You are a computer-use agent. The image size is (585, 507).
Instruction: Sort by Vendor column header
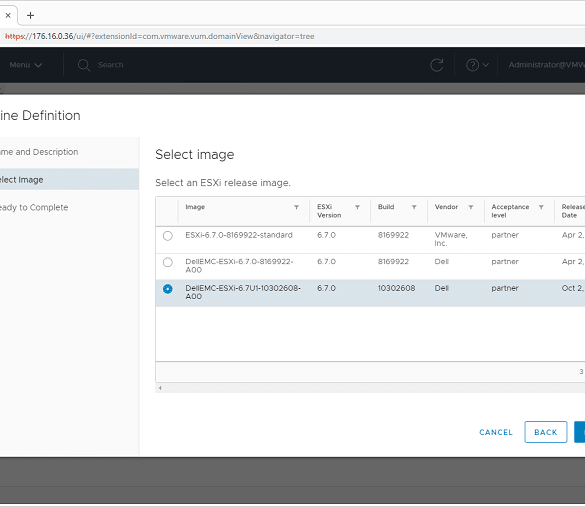(446, 207)
